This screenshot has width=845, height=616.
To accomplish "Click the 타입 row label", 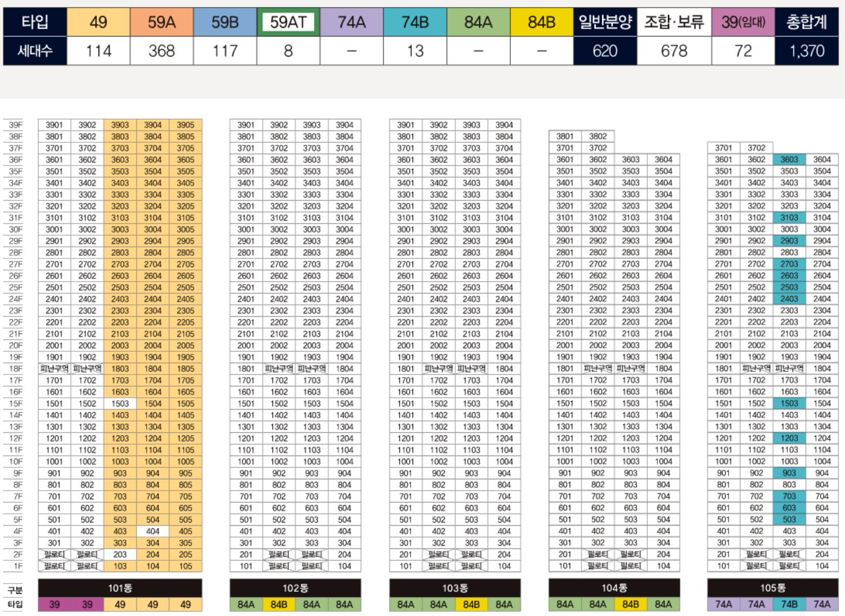I will [x=35, y=22].
